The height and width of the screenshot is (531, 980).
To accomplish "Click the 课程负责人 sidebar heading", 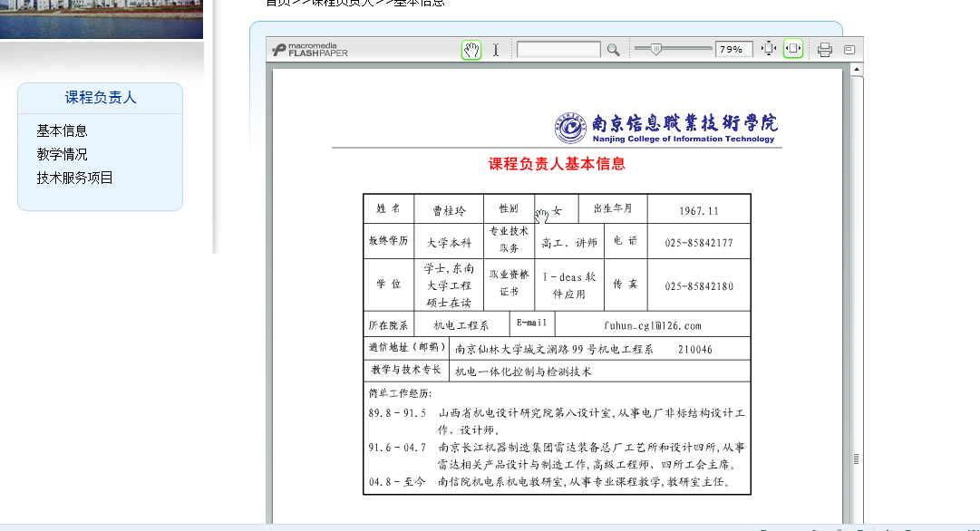I will coord(100,98).
